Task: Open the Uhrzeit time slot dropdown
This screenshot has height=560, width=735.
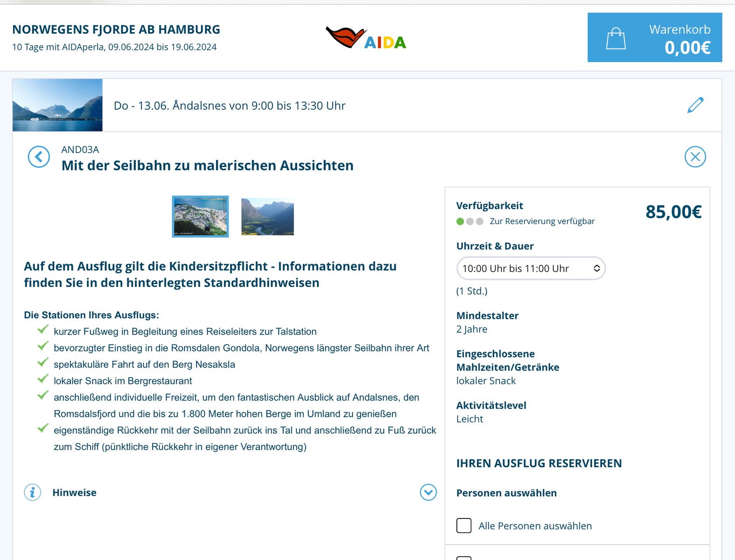Action: pos(531,268)
